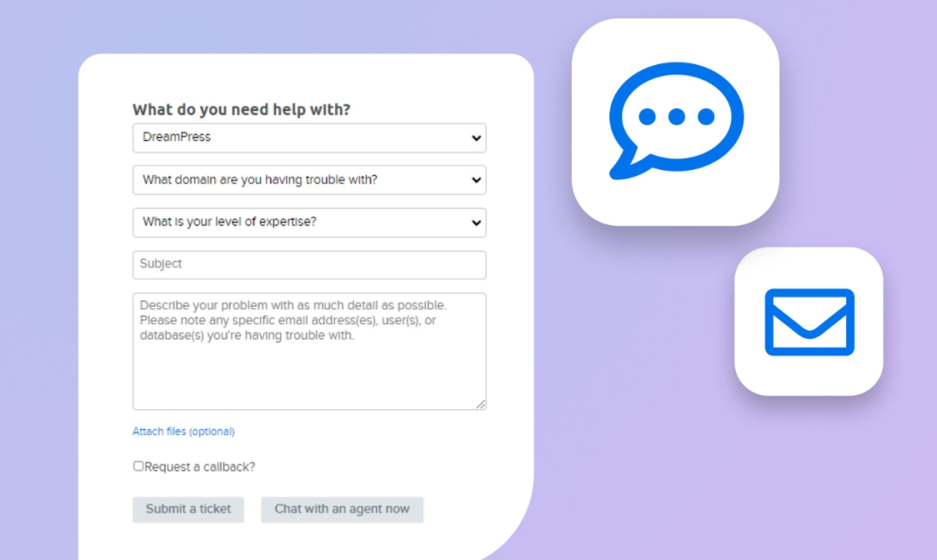Click the three dots inside the speech bubble

[676, 116]
